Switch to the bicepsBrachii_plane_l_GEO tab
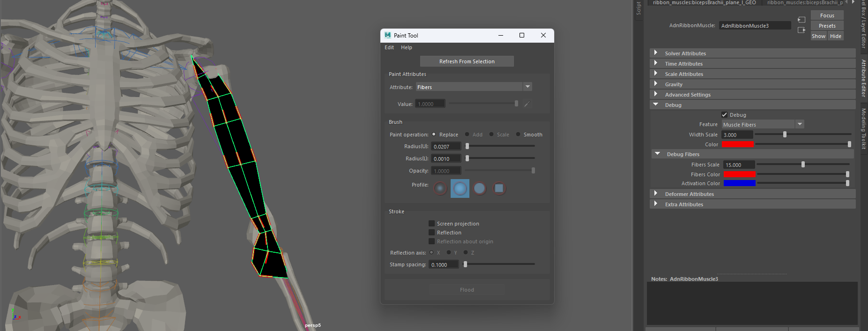This screenshot has width=868, height=331. [x=704, y=3]
